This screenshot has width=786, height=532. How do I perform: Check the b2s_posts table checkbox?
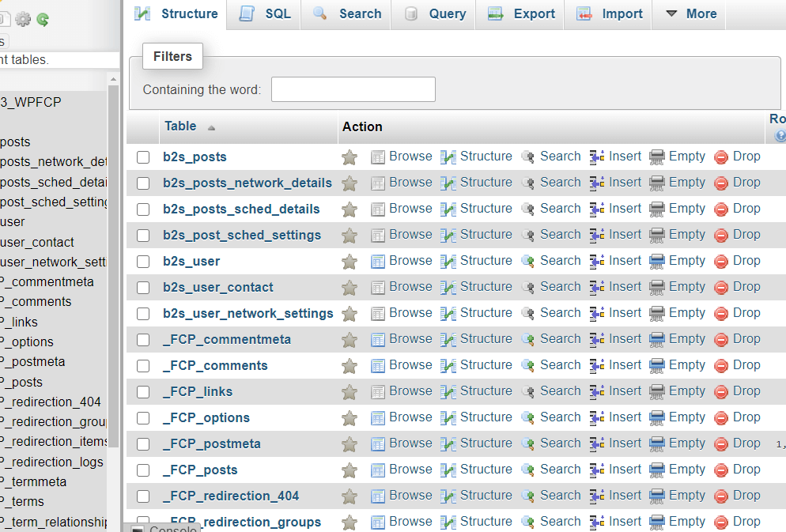143,157
